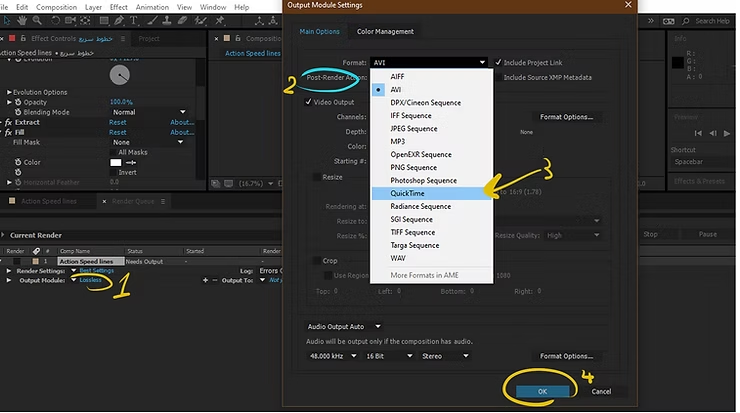Select the Zoom magnifier tool

click(37, 20)
